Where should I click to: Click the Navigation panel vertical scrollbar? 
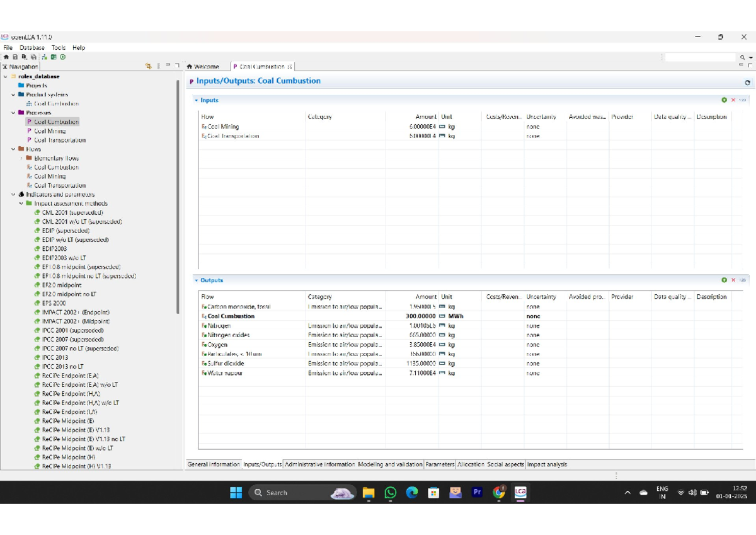[x=178, y=195]
